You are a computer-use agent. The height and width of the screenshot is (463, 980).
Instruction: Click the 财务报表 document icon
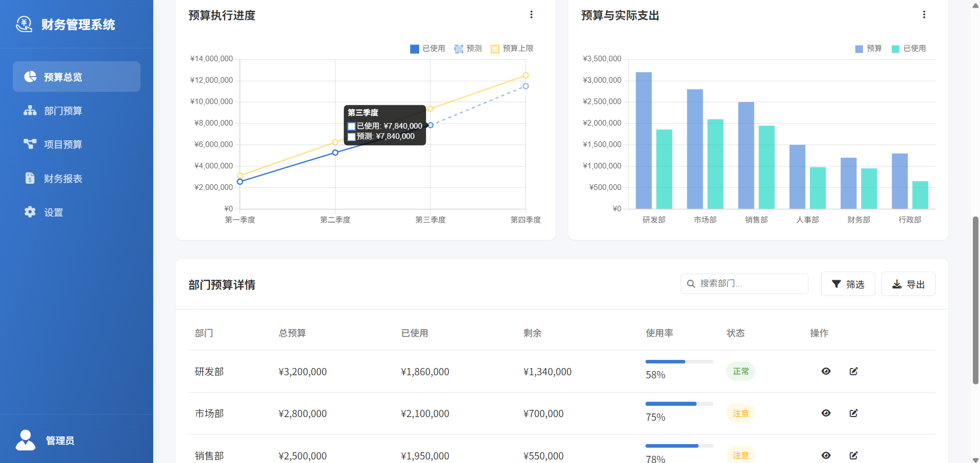tap(30, 178)
